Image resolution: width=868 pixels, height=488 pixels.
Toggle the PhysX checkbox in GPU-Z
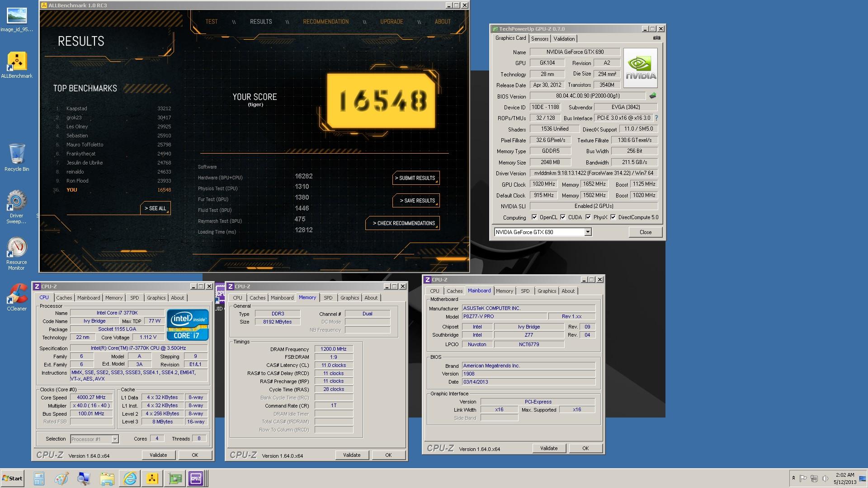(588, 217)
